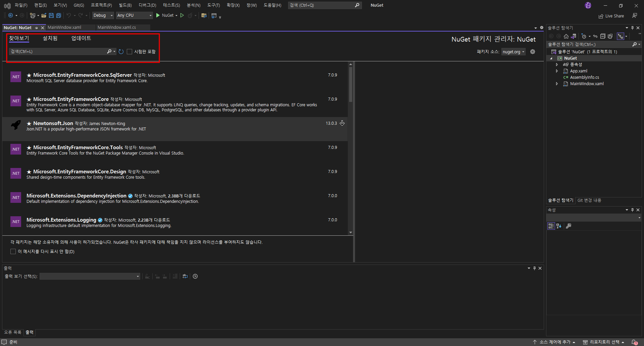Click sync with active document arrows icon
This screenshot has height=346, width=644.
[595, 36]
